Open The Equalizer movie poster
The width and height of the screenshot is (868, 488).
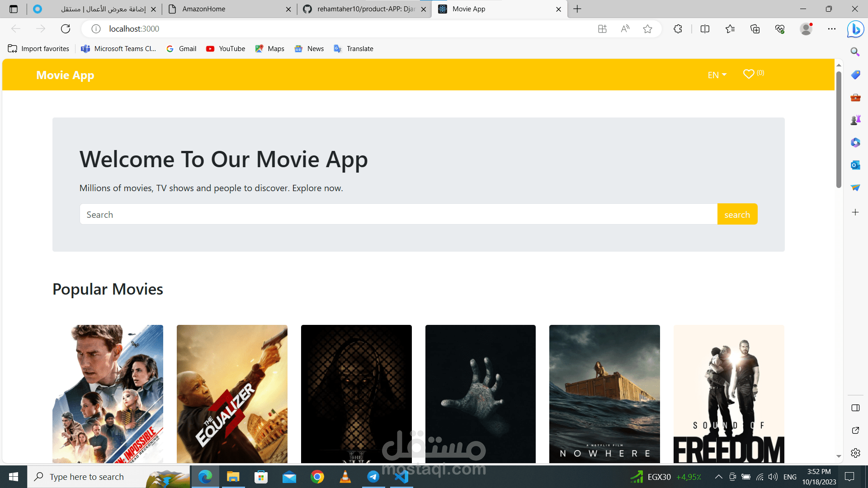232,394
